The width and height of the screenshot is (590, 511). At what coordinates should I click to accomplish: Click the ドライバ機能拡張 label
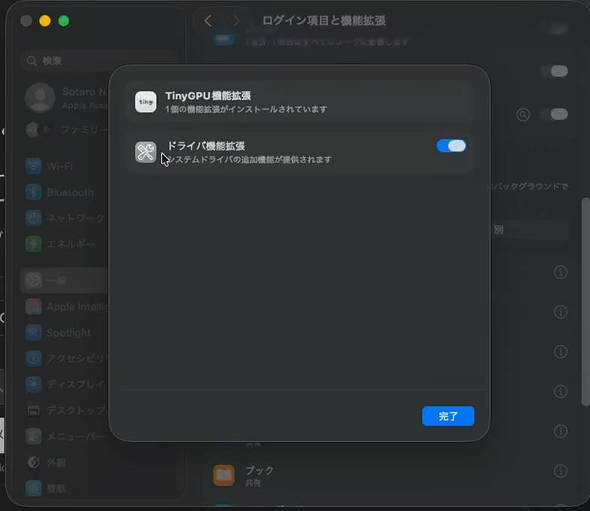(206, 146)
